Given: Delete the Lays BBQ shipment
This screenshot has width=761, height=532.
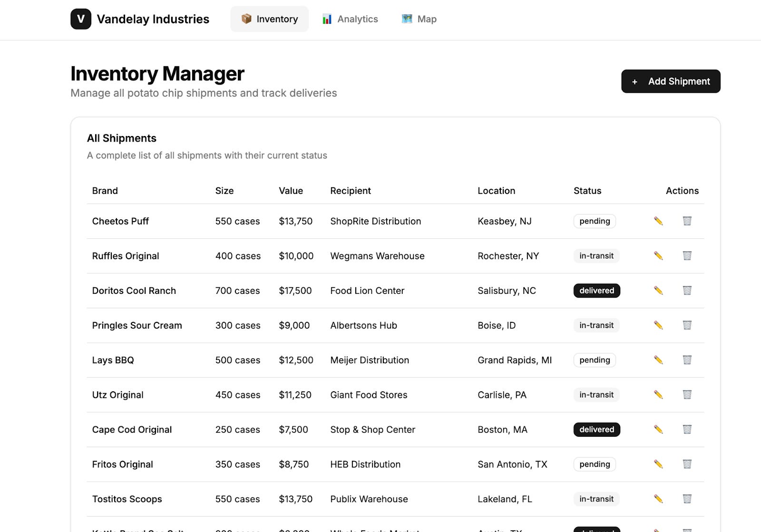Looking at the screenshot, I should (687, 360).
